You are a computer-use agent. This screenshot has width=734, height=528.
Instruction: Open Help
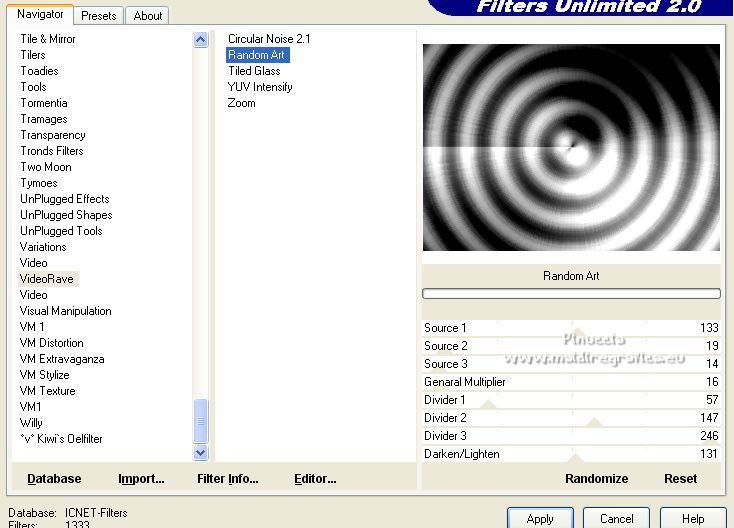pyautogui.click(x=693, y=519)
